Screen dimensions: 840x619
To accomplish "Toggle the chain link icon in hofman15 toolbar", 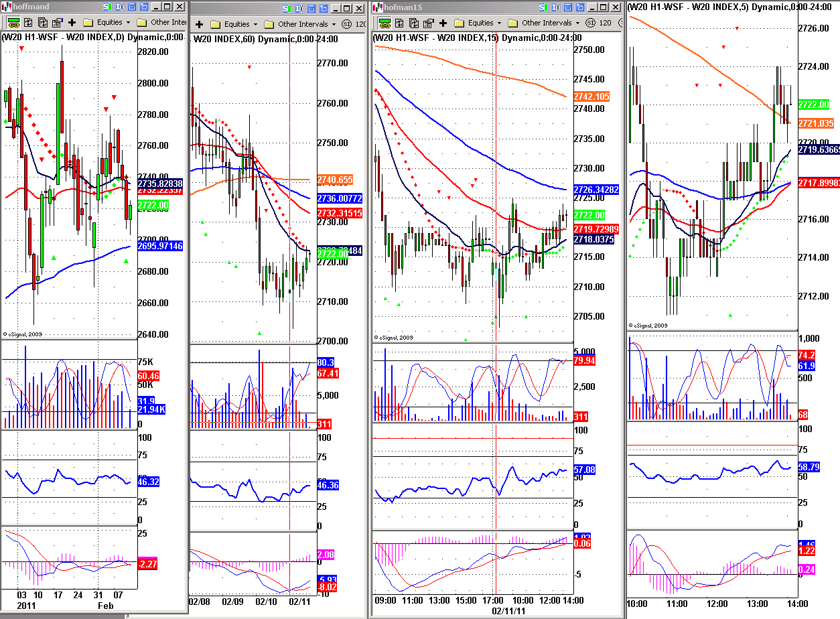I will tap(384, 23).
